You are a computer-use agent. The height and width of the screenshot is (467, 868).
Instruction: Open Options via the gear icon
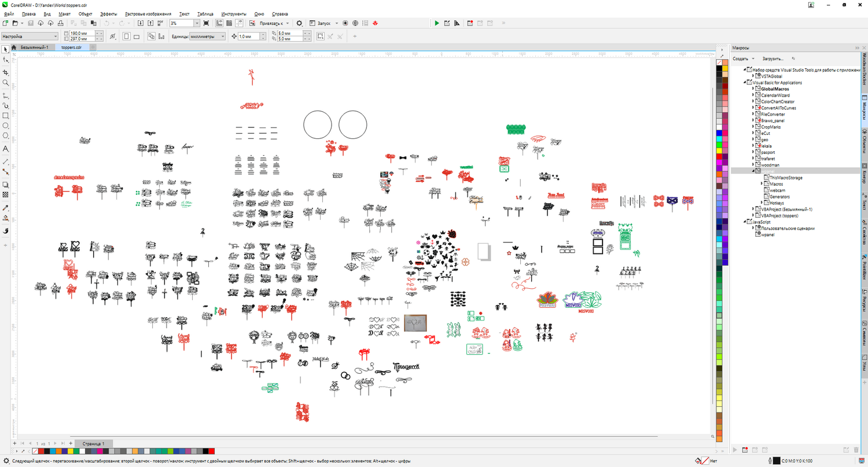[299, 23]
